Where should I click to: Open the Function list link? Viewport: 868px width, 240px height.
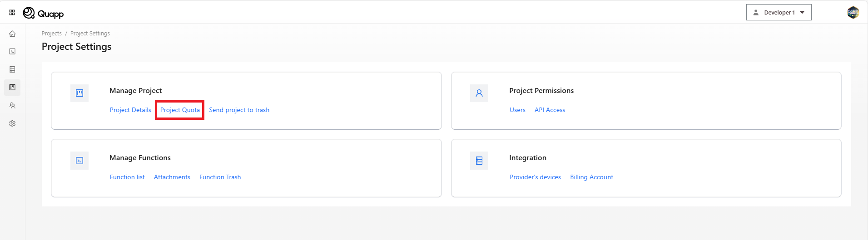pyautogui.click(x=127, y=177)
